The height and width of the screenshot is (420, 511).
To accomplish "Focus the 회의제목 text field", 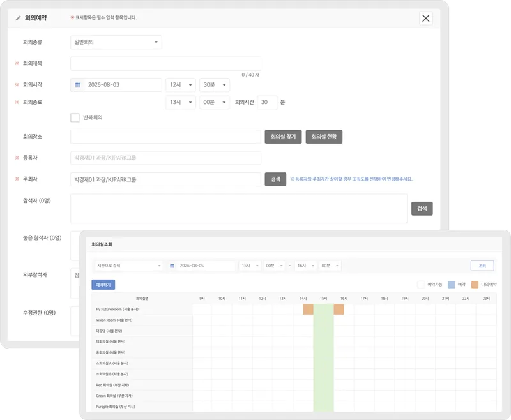I will (x=165, y=63).
